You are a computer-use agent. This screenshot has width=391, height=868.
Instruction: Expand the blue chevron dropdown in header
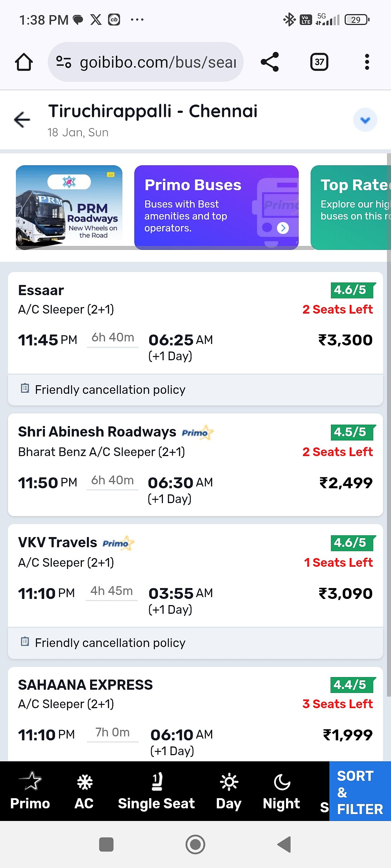pyautogui.click(x=365, y=120)
